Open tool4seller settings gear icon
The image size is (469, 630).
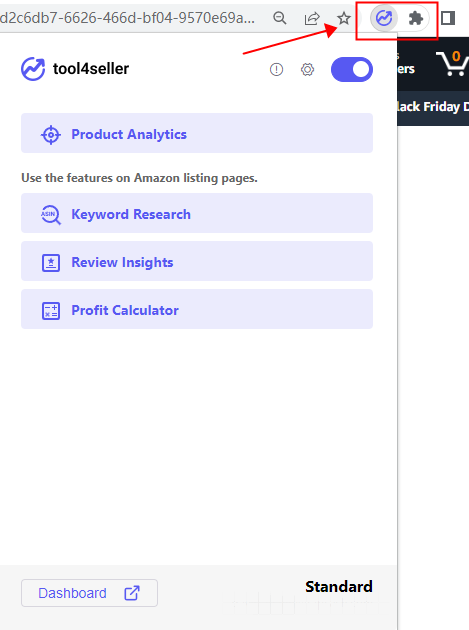coord(307,70)
